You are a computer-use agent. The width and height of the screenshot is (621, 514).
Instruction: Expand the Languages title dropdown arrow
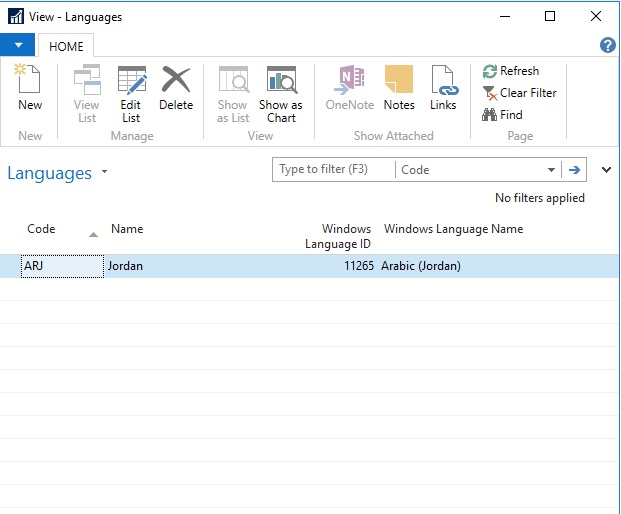(x=104, y=173)
